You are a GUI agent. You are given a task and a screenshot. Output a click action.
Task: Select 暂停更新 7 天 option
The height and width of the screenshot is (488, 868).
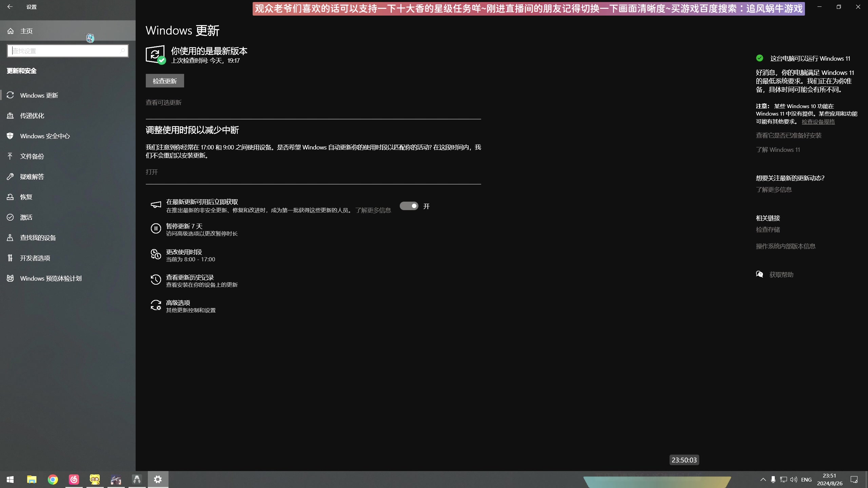[201, 229]
